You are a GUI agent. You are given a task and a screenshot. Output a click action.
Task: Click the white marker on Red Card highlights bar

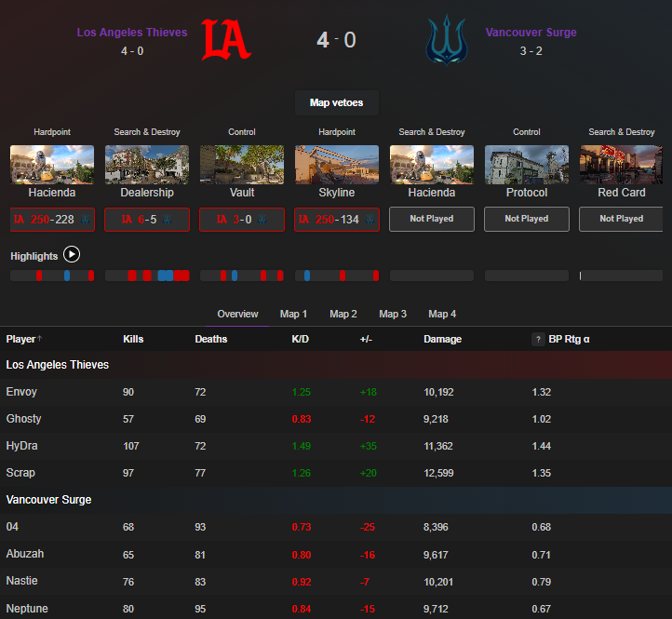click(x=580, y=276)
